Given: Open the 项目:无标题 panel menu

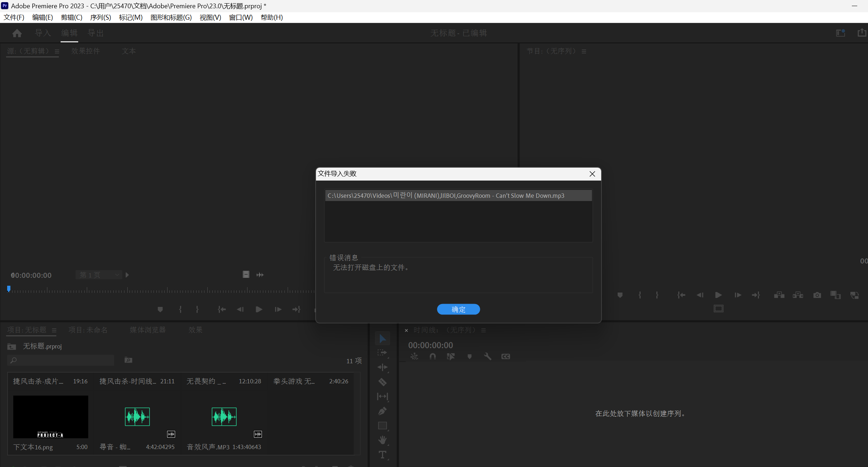Looking at the screenshot, I should 54,330.
